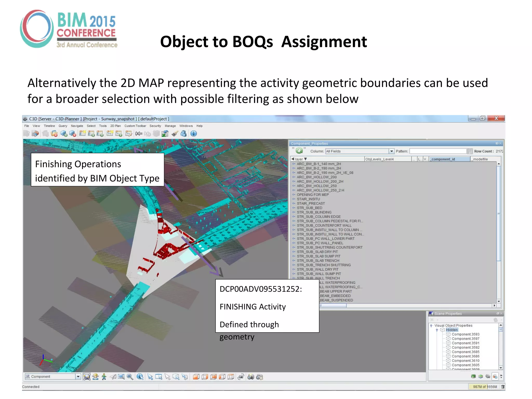Viewport: 532px width, 399px height.
Task: Click the blue cube with red X icon
Action: click(72, 134)
